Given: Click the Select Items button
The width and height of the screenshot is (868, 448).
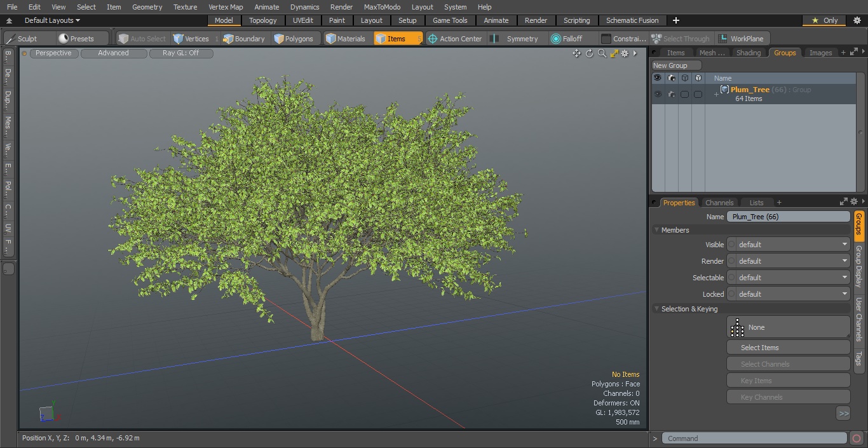Looking at the screenshot, I should click(788, 348).
